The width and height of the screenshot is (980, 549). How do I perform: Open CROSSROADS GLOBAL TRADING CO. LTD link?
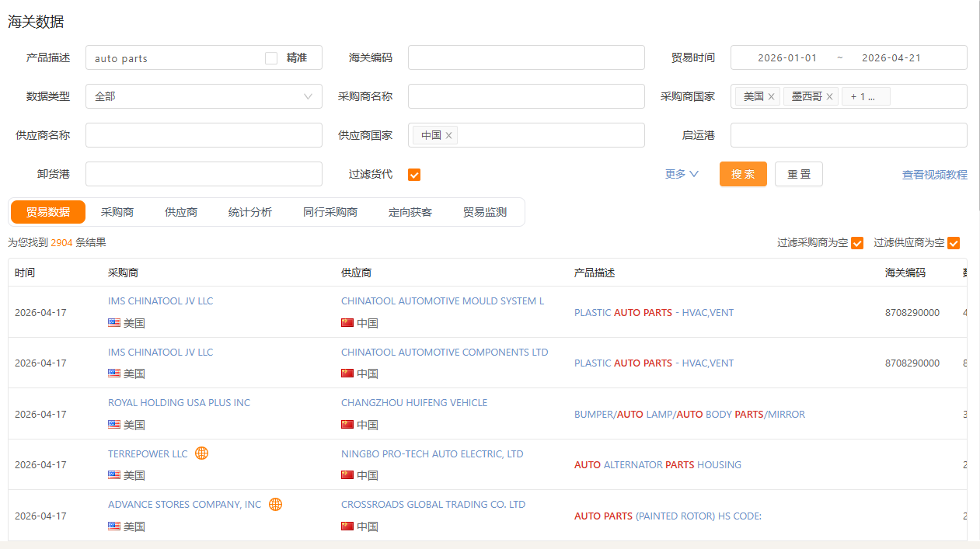433,504
